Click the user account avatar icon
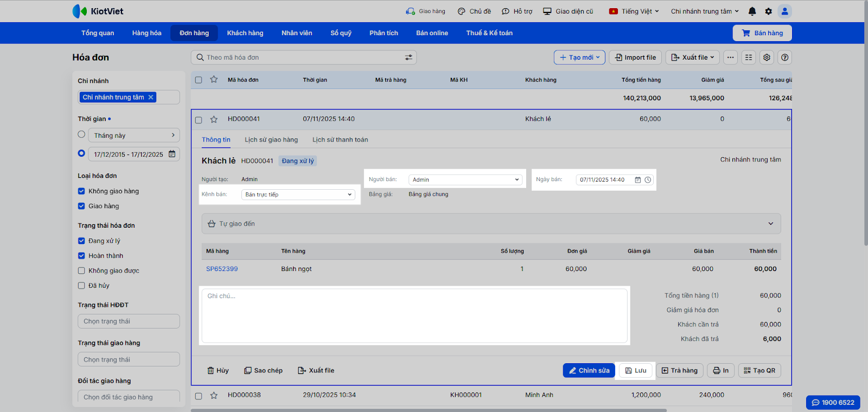The height and width of the screenshot is (412, 868). pyautogui.click(x=784, y=11)
